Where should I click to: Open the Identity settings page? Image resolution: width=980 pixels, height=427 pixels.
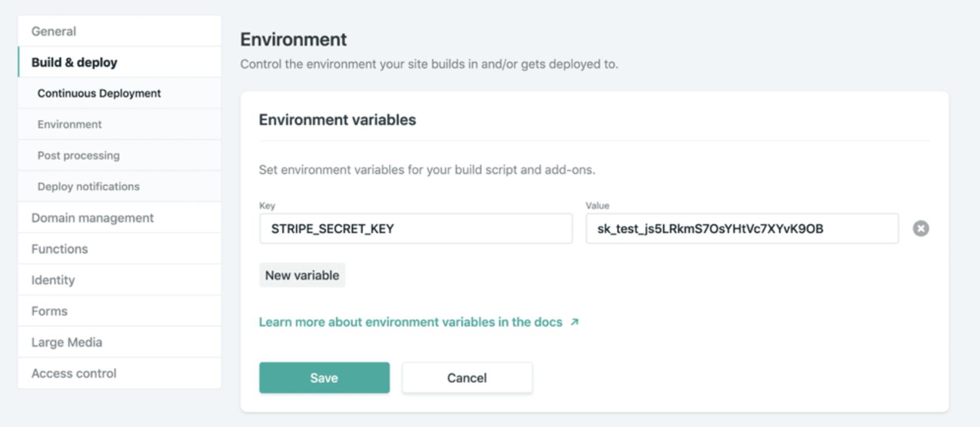point(53,280)
